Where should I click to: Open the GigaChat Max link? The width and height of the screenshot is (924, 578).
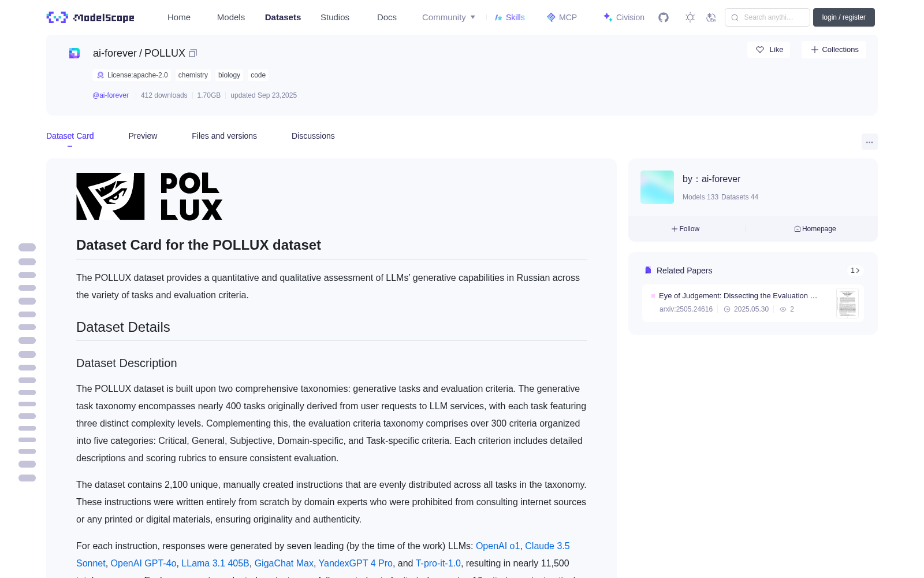pos(284,564)
